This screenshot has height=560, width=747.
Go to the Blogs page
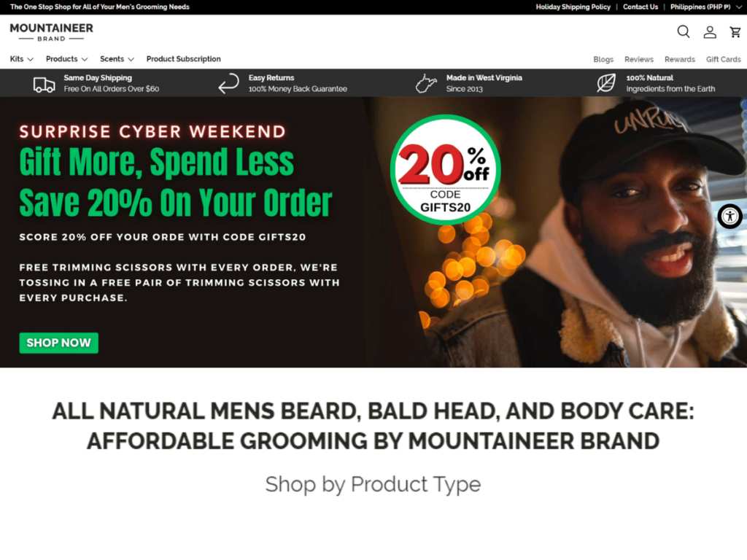pos(603,60)
